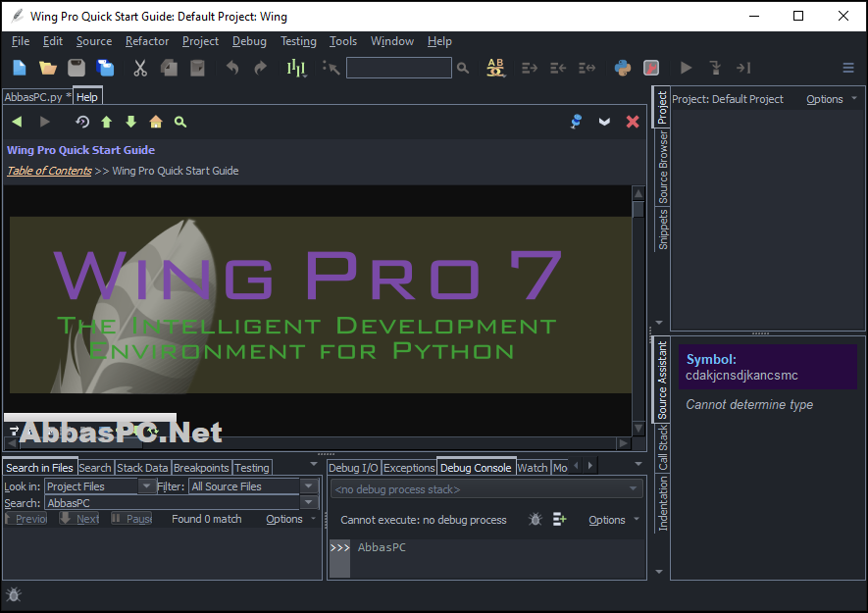The image size is (868, 613).
Task: Click the bug icon in the status bar
Action: coord(14,594)
